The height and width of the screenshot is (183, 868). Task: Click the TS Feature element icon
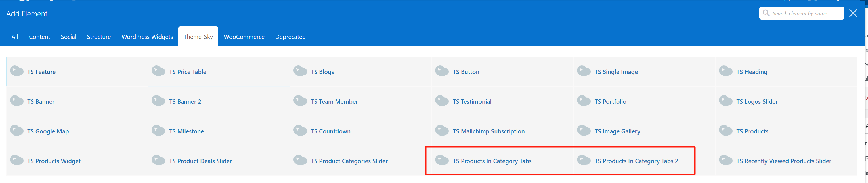16,71
